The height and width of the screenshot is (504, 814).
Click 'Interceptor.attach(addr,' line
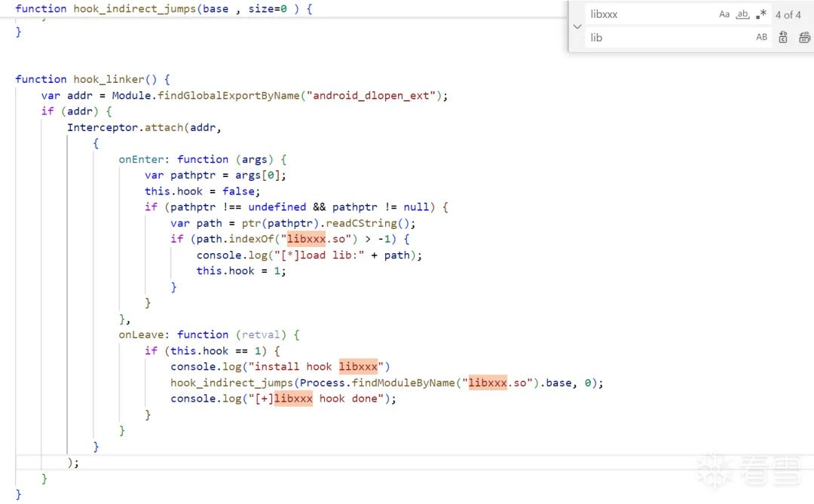pyautogui.click(x=144, y=127)
